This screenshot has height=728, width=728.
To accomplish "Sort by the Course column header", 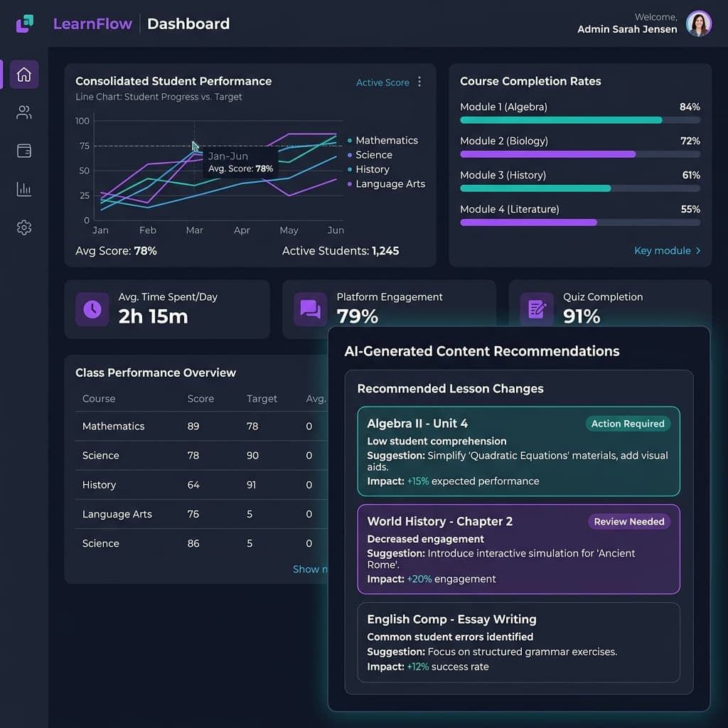I will 99,399.
